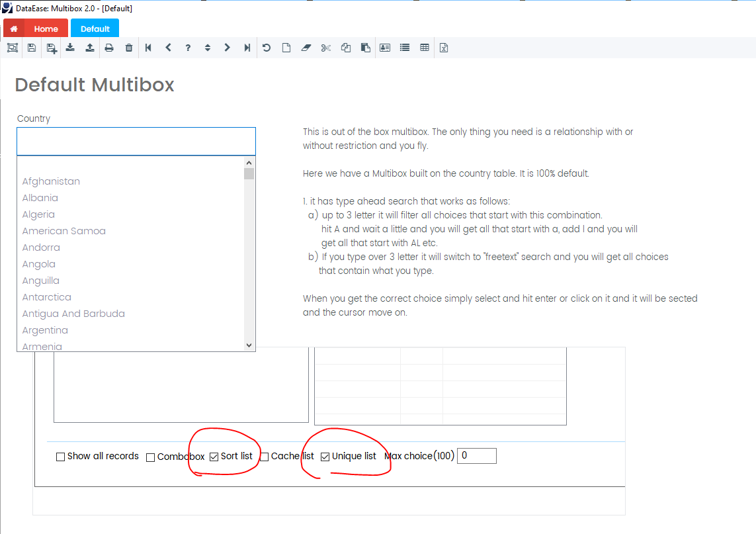Image resolution: width=756 pixels, height=534 pixels.
Task: Go to previous record arrow
Action: click(168, 48)
